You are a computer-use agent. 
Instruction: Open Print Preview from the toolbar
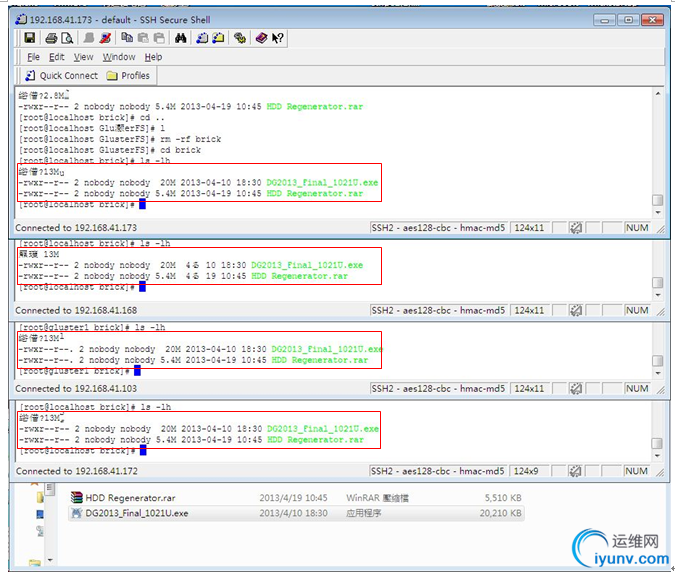pyautogui.click(x=66, y=38)
